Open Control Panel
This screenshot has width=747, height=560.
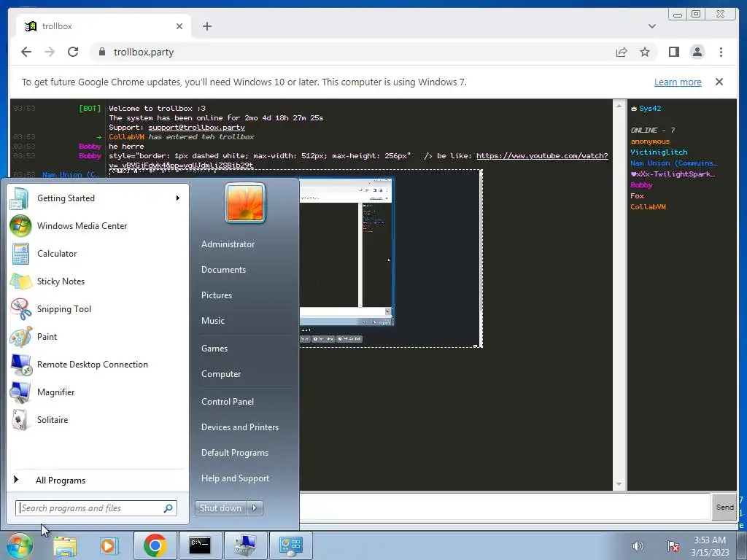228,402
